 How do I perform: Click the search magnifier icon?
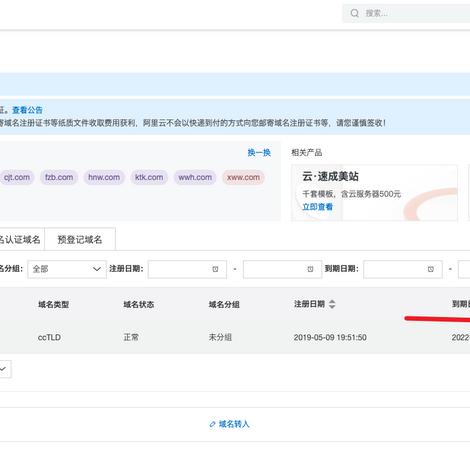pos(354,13)
